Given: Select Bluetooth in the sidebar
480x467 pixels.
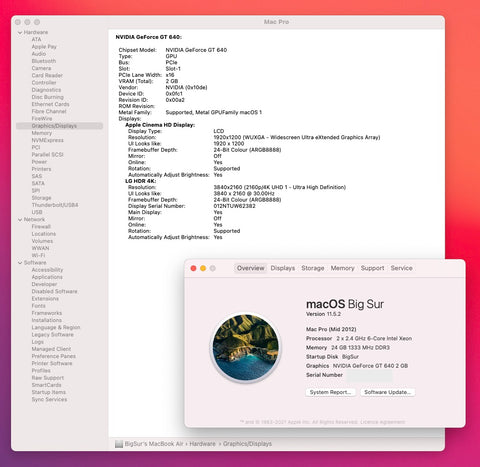Looking at the screenshot, I should click(44, 61).
